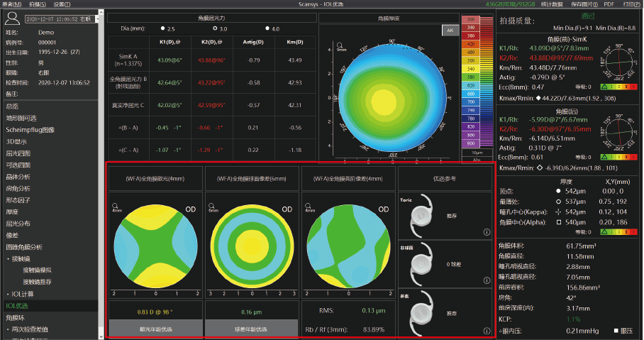Open the exam date dropdown 2020-12-07
Viewport: 644px width, 340px height.
62,19
